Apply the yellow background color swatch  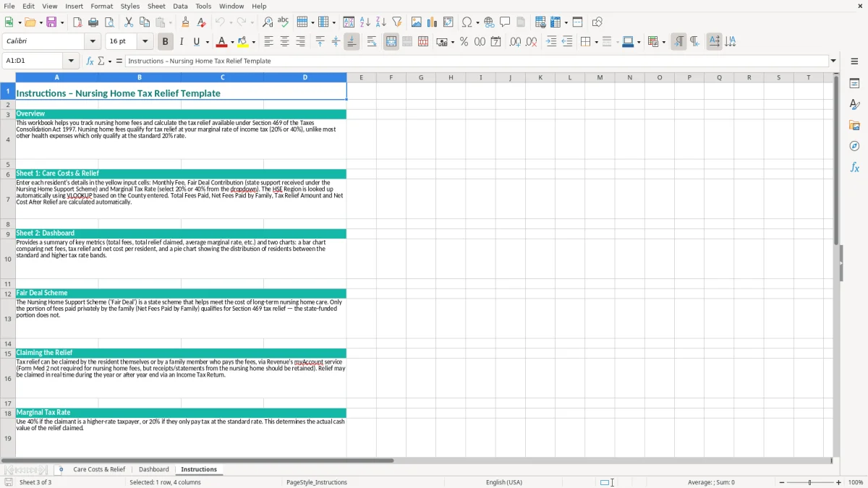(244, 42)
